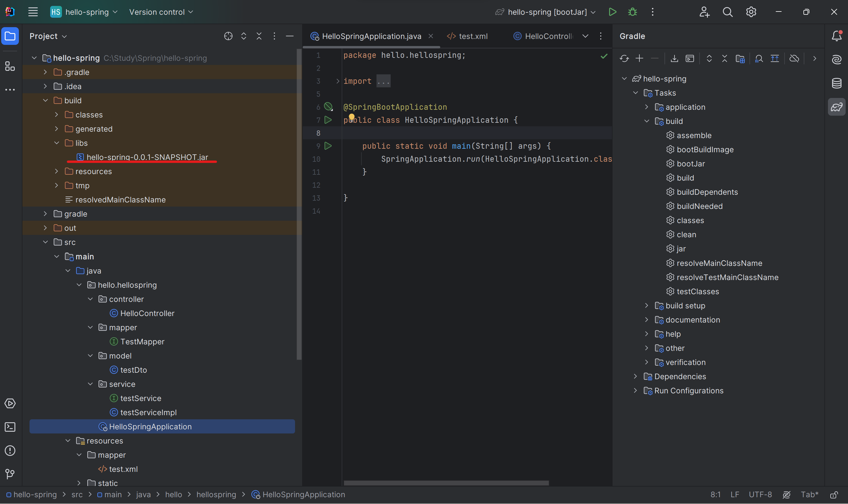This screenshot has width=848, height=504.
Task: Click the bootJar Gradle task
Action: point(690,164)
